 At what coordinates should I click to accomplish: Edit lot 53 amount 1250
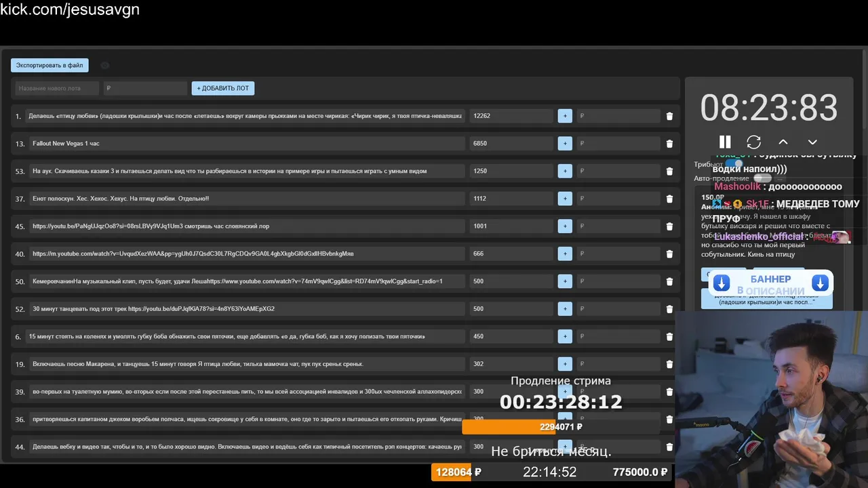click(x=511, y=171)
